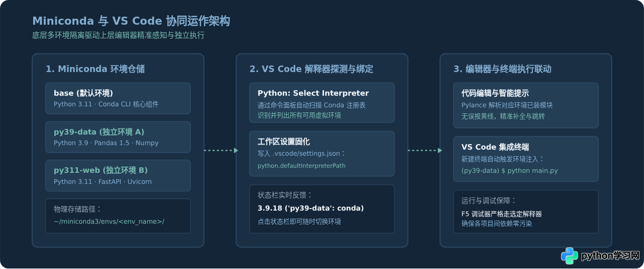The height and width of the screenshot is (269, 644).
Task: Select the heading '2. VS Code 解释器探测与绑定'
Action: tap(311, 69)
